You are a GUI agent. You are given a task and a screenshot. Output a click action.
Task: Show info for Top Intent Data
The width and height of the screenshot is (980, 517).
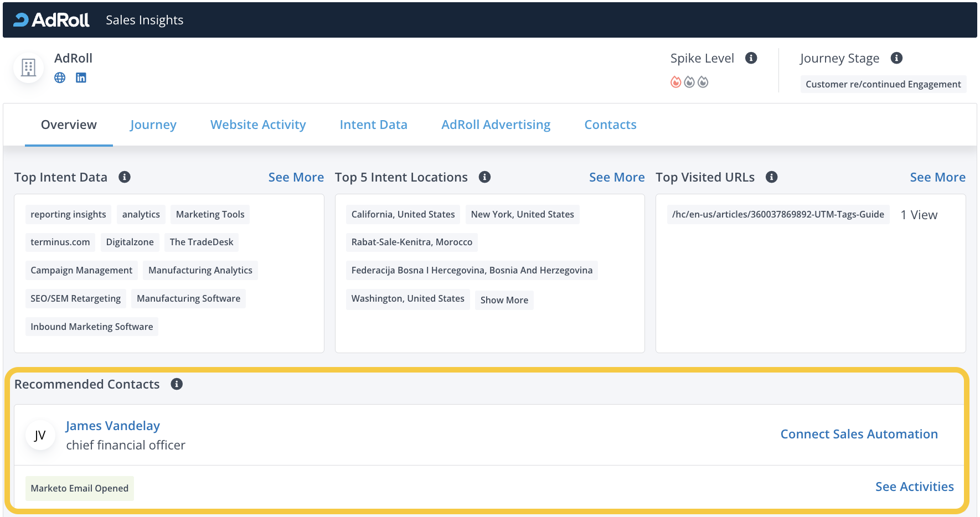click(125, 177)
